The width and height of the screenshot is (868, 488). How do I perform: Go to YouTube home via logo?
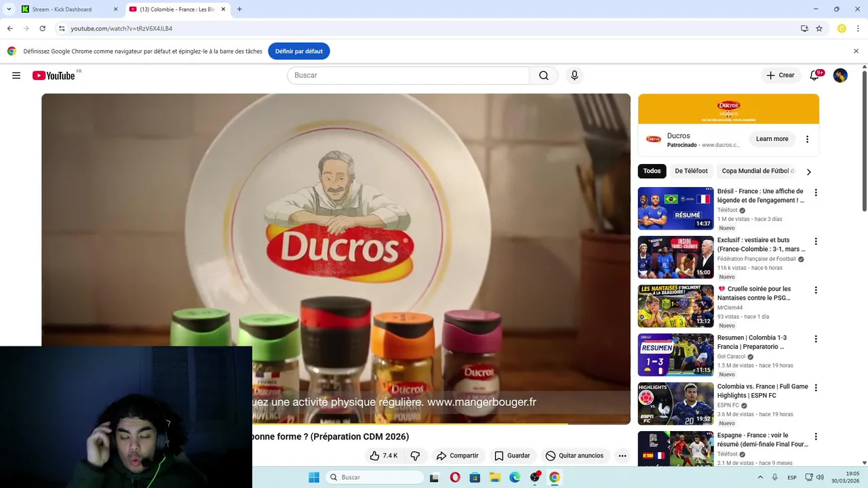pyautogui.click(x=54, y=75)
